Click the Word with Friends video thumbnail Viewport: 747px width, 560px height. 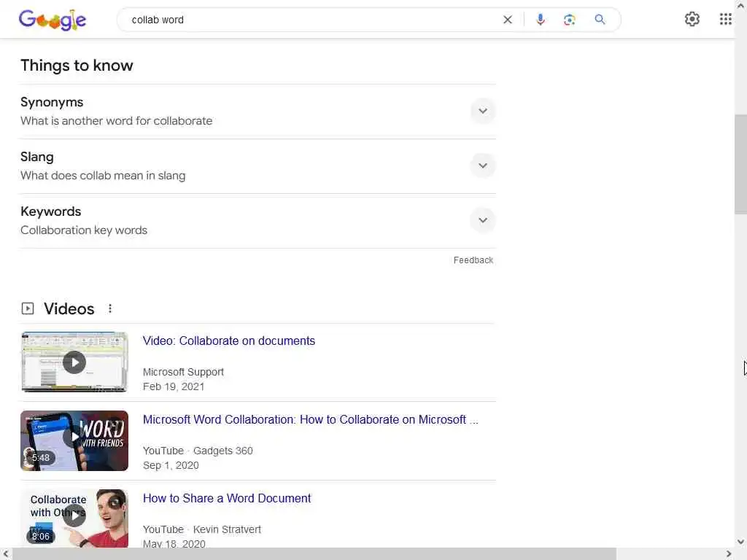(x=74, y=440)
